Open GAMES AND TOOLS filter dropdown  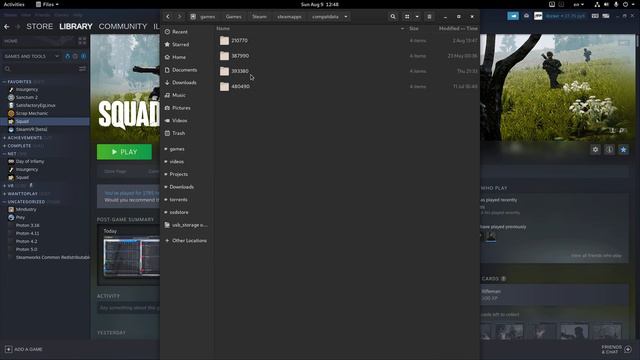[31, 56]
